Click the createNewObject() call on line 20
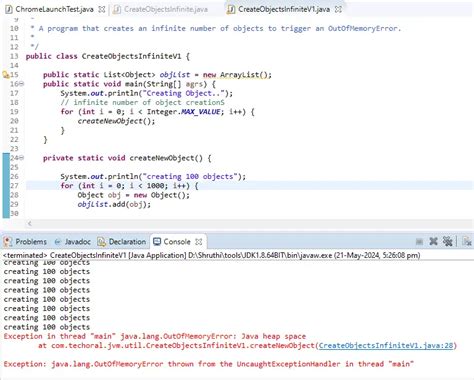 (x=116, y=121)
